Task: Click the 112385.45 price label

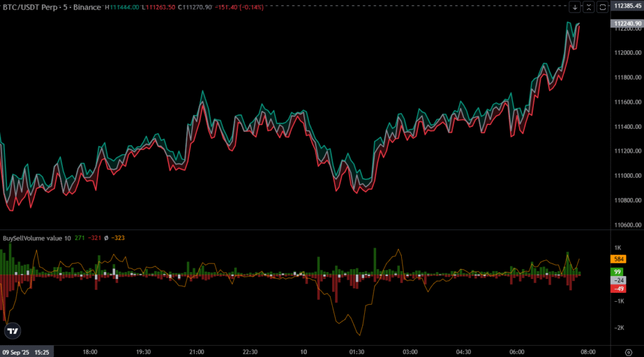Action: pyautogui.click(x=627, y=6)
